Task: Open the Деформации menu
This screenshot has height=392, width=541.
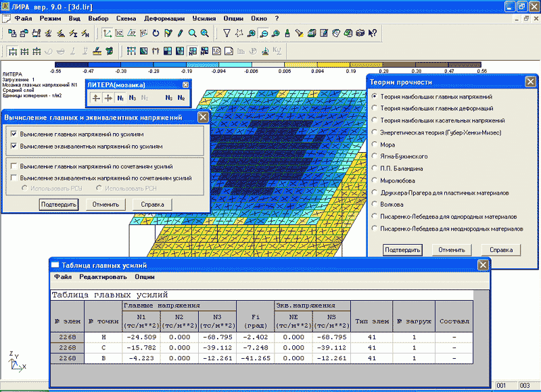Action: (164, 18)
